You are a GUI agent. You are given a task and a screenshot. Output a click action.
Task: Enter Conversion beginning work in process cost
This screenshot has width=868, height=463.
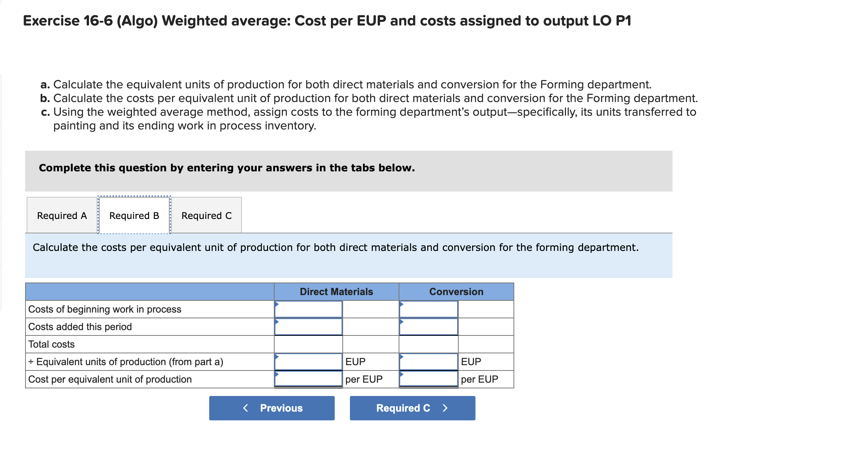point(429,310)
